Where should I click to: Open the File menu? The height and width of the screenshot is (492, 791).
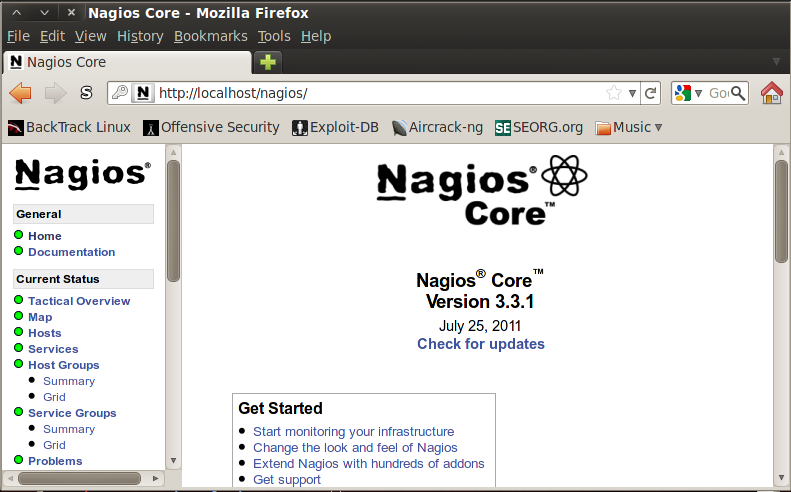pos(18,36)
